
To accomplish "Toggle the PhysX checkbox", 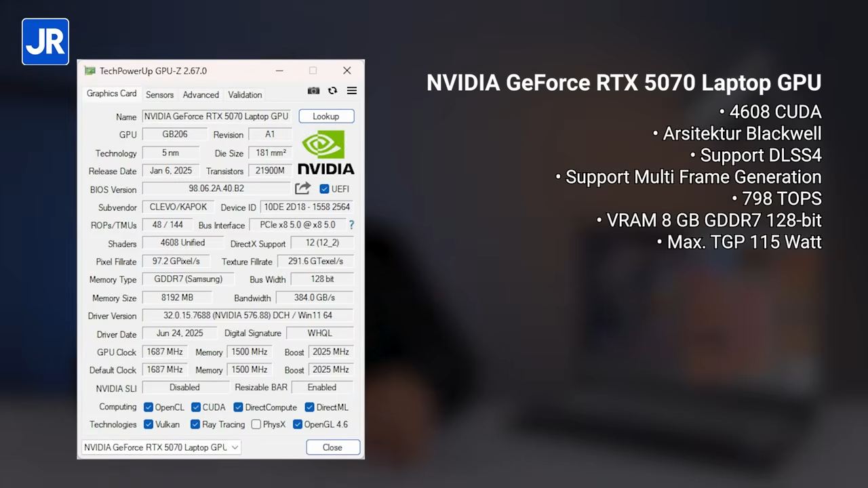I will coord(256,424).
